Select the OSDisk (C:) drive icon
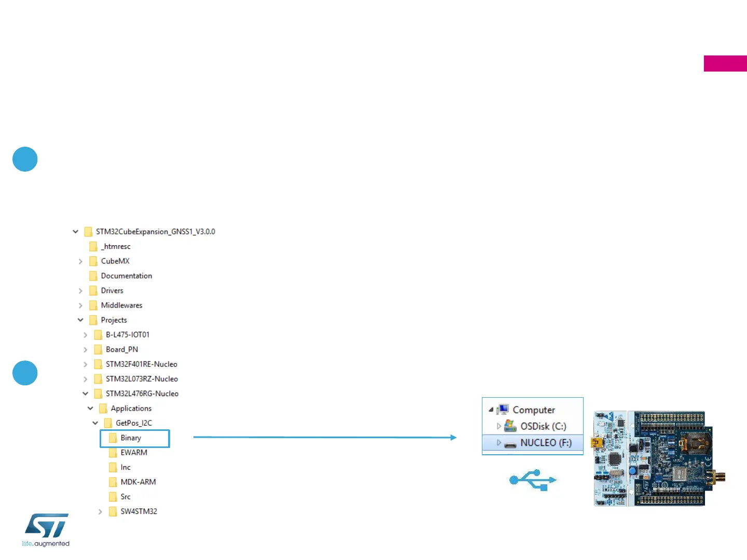747x560 pixels. 510,426
